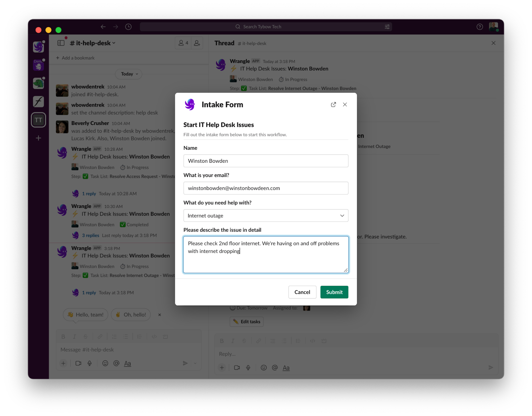Insert link in channel message composer

point(100,337)
